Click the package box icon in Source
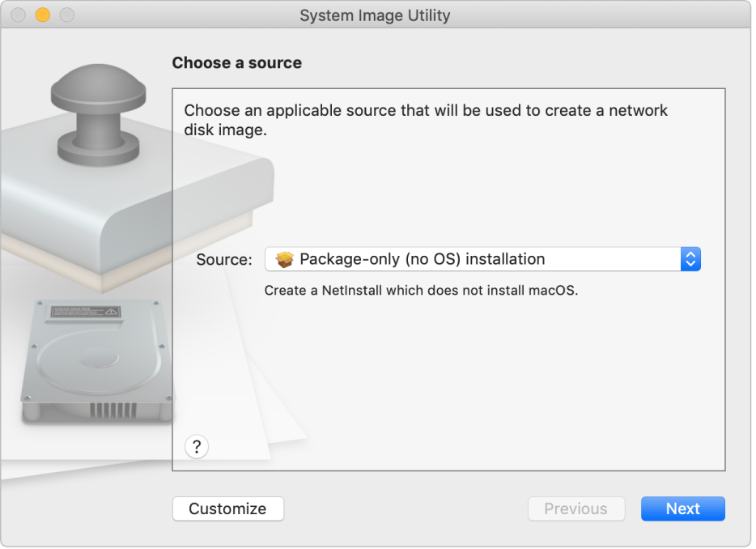Viewport: 756px width, 549px height. [284, 259]
